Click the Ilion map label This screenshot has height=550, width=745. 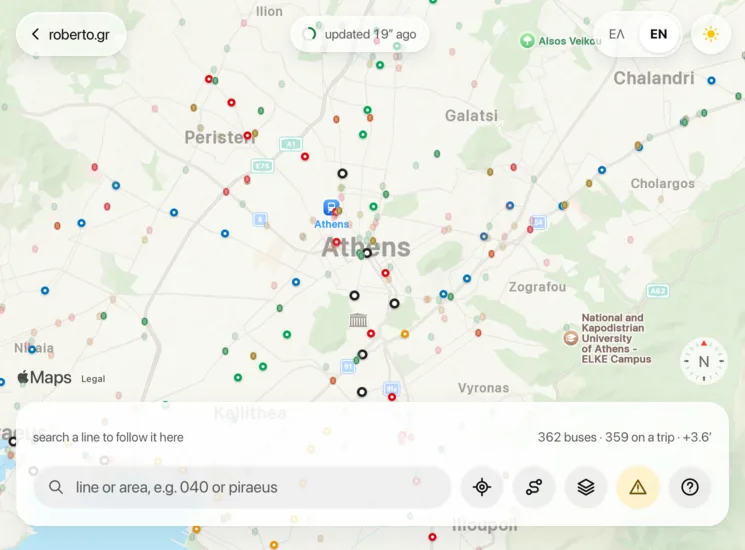pyautogui.click(x=269, y=11)
